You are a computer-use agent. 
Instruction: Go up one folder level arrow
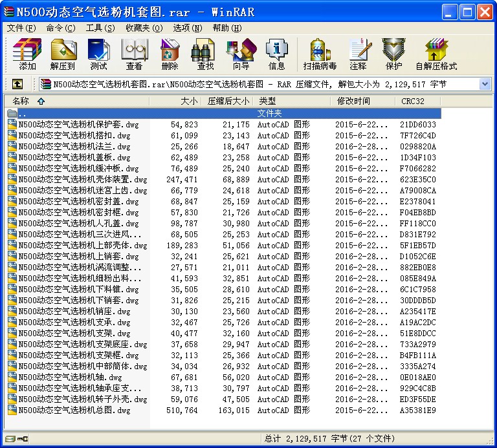click(17, 84)
